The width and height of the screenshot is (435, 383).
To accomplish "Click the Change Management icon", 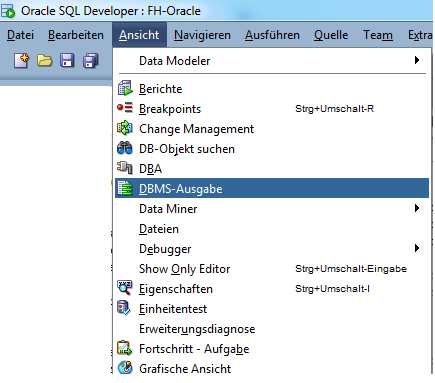I will click(125, 128).
